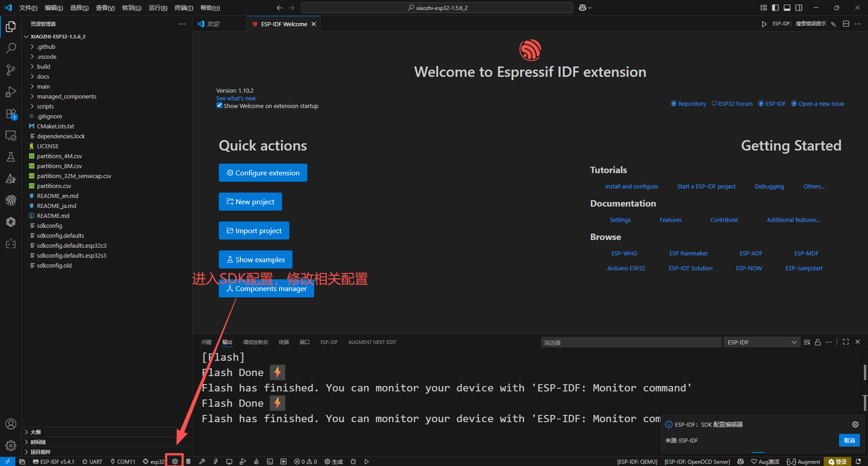Open ESP-IDF Terminal from status bar
Viewport: 868px width, 466px height.
point(270,461)
